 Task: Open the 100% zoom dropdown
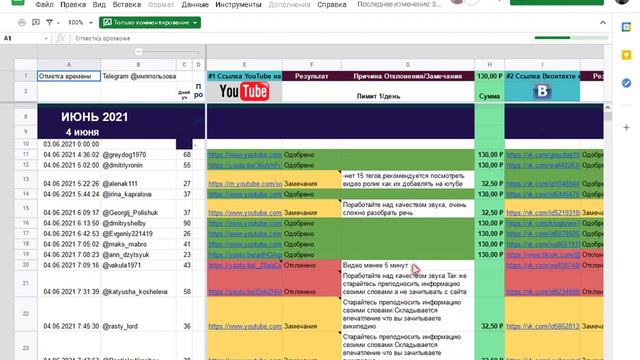[x=80, y=22]
